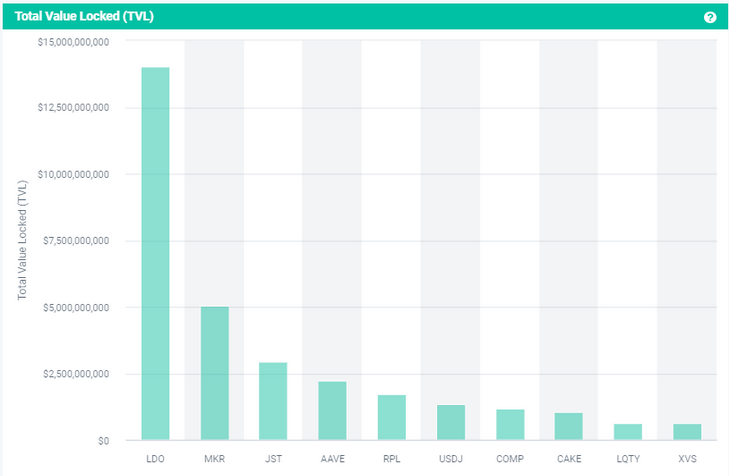Viewport: 729px width, 476px height.
Task: Click the LDO x-axis label
Action: tap(155, 458)
